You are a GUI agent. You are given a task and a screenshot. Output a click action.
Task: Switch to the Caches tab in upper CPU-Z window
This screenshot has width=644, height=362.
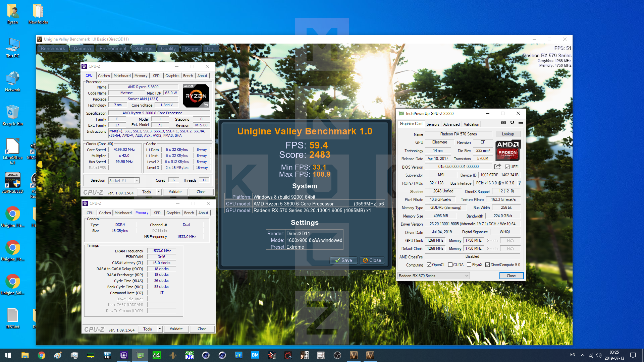point(104,76)
